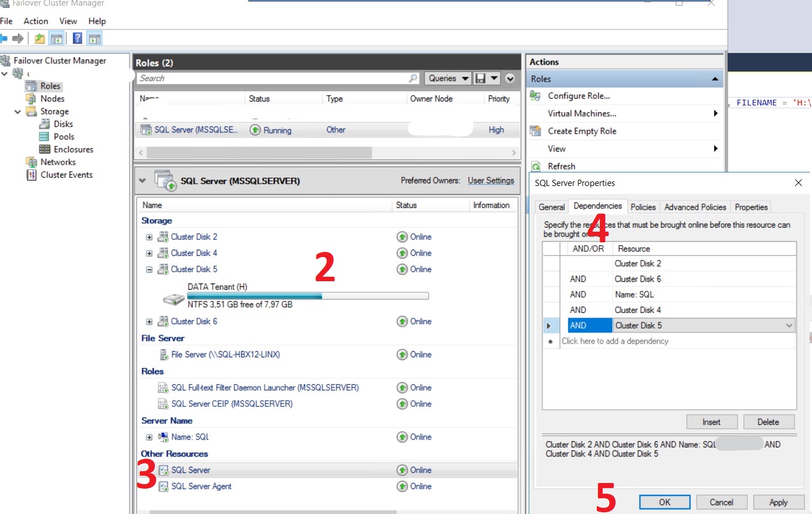Click the Insert button

712,422
